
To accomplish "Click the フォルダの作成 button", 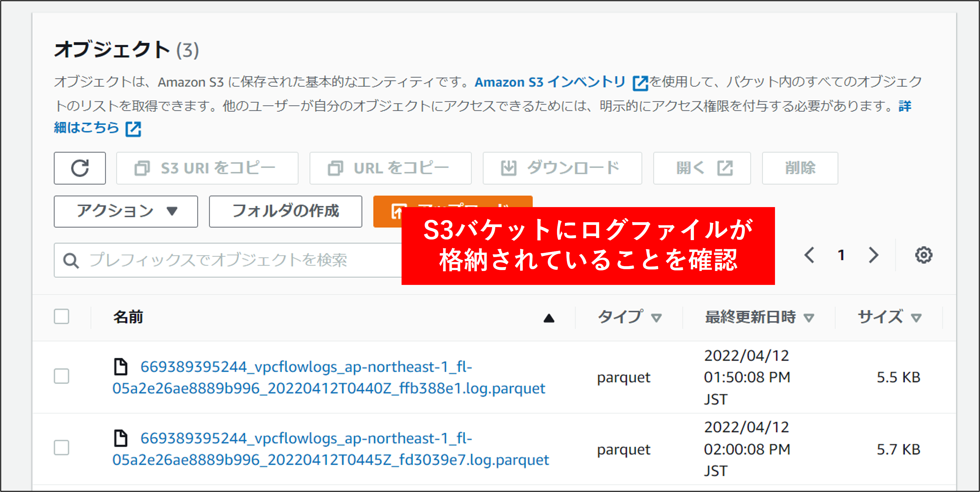I will point(285,211).
